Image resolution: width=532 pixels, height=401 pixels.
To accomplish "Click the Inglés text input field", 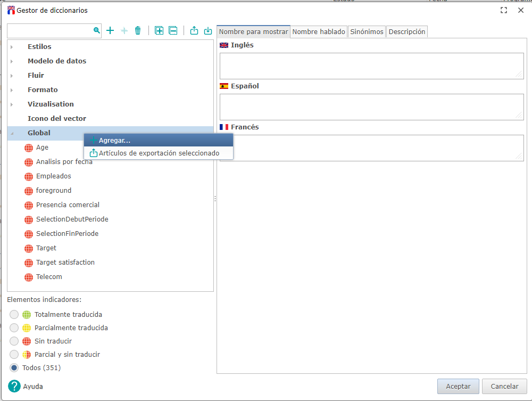I will point(371,66).
